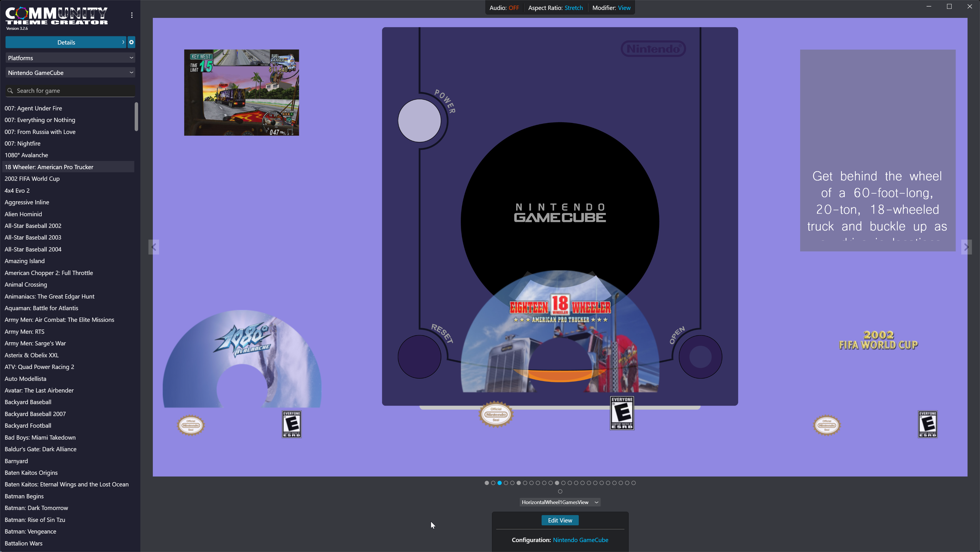Viewport: 980px width, 552px height.
Task: Click the GameCube Reset button graphic
Action: coord(419,357)
